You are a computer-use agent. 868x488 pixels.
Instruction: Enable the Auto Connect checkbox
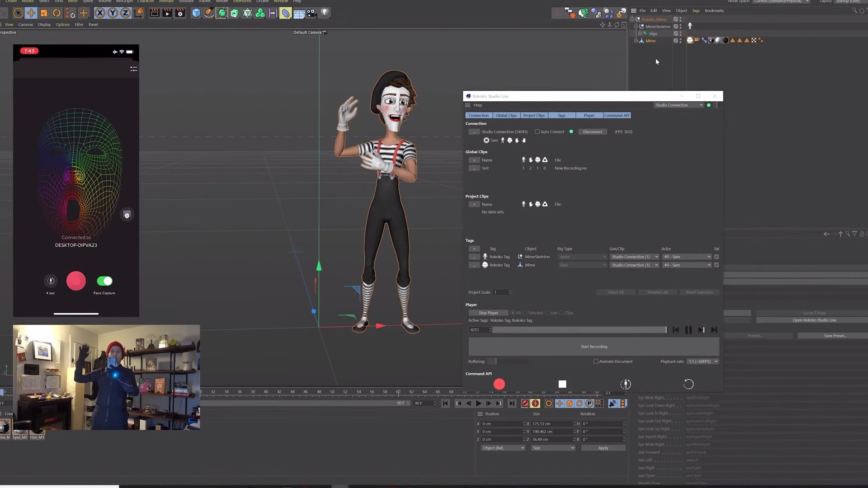click(x=537, y=131)
